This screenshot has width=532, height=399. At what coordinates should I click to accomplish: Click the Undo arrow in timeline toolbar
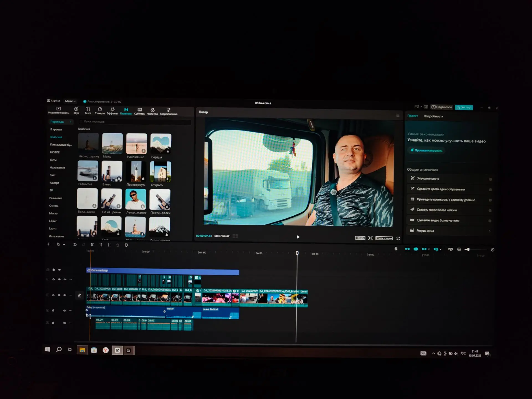pos(75,244)
